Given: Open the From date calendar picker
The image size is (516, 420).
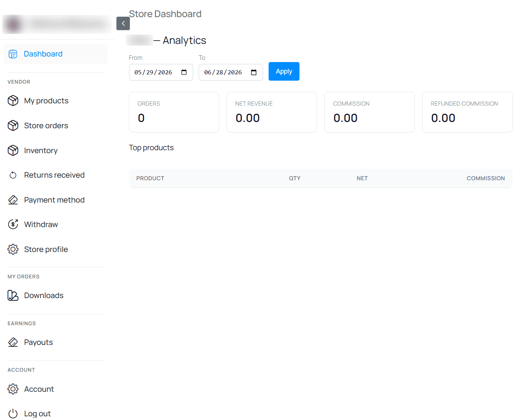Looking at the screenshot, I should pos(184,72).
